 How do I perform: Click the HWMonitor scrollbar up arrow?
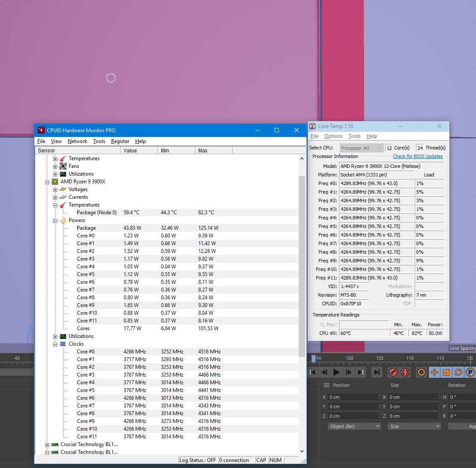click(x=302, y=158)
